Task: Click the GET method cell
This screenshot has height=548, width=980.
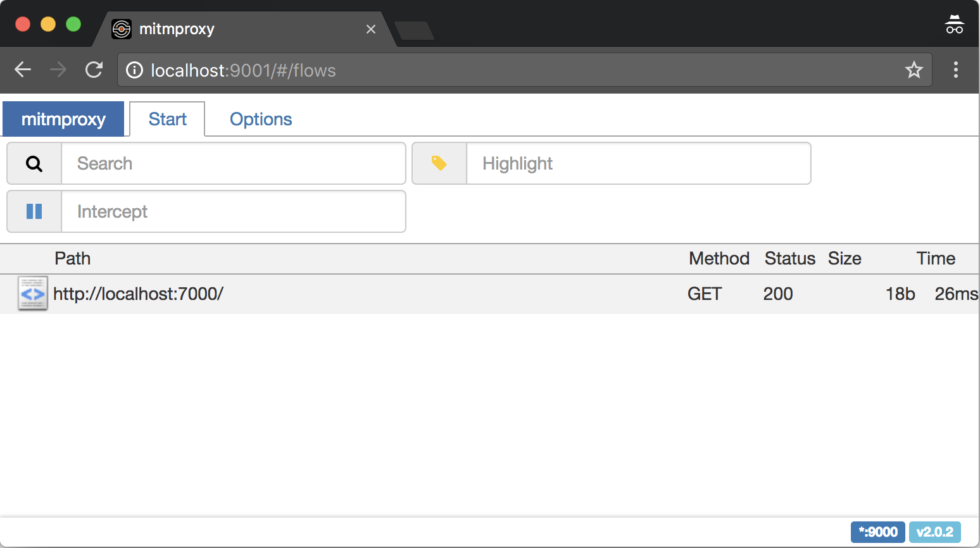Action: coord(705,294)
